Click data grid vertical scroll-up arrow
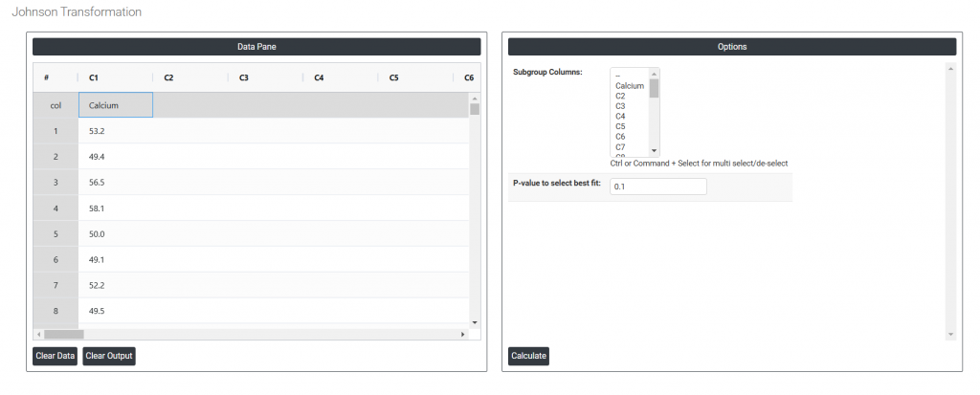The height and width of the screenshot is (395, 980). click(x=474, y=98)
